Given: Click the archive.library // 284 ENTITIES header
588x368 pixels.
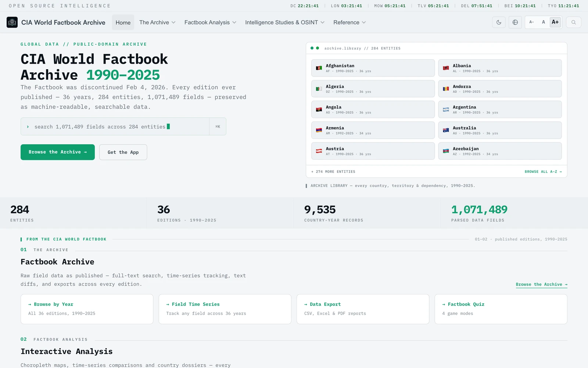Looking at the screenshot, I should coord(362,48).
